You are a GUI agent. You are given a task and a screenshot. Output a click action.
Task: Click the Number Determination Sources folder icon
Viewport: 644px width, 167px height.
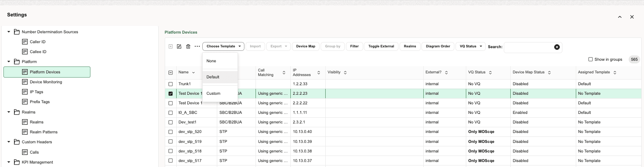pyautogui.click(x=17, y=32)
